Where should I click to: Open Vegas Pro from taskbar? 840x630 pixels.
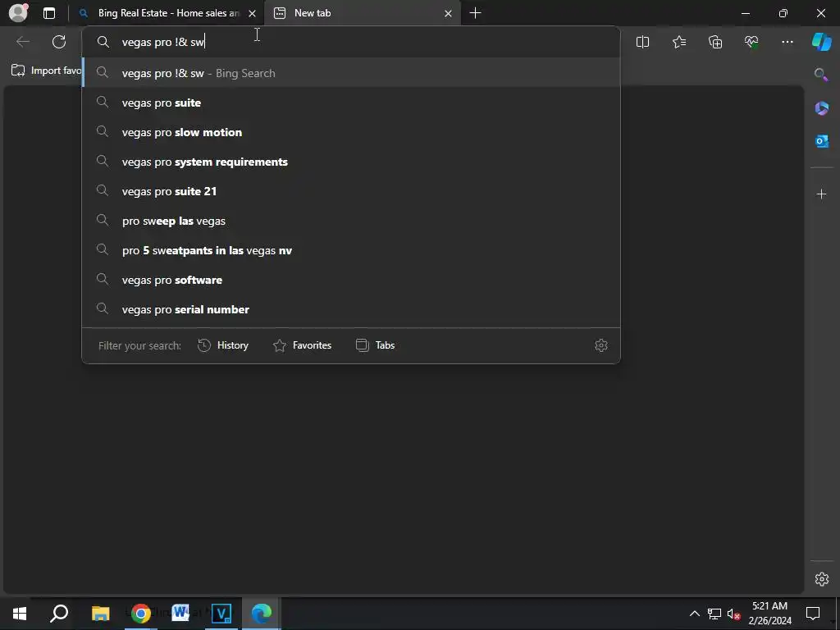pos(221,614)
